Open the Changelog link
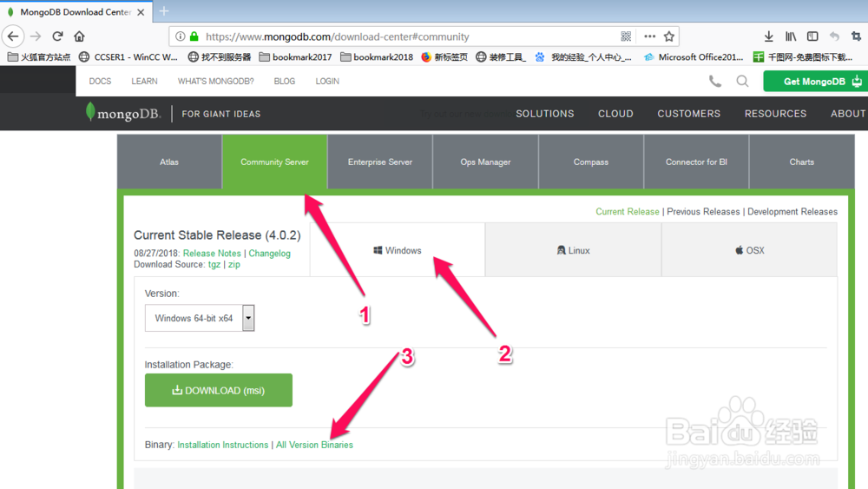Image resolution: width=868 pixels, height=489 pixels. click(270, 253)
